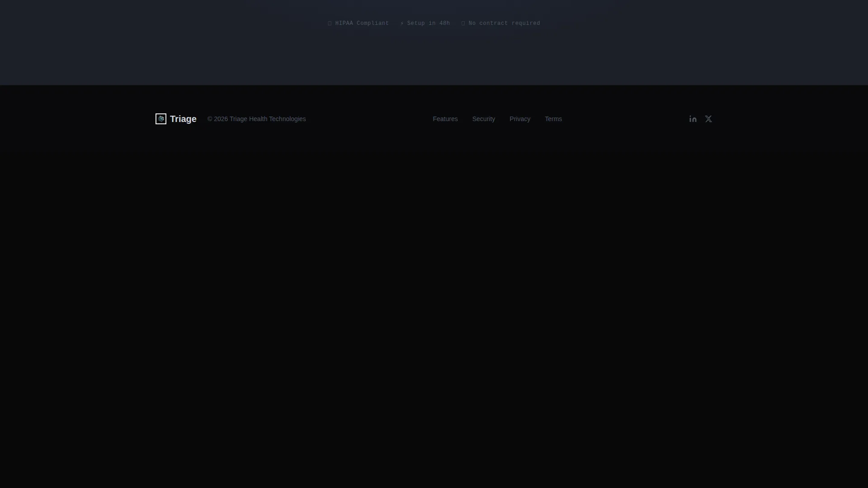Click the Triage brand name text
868x488 pixels.
(183, 119)
